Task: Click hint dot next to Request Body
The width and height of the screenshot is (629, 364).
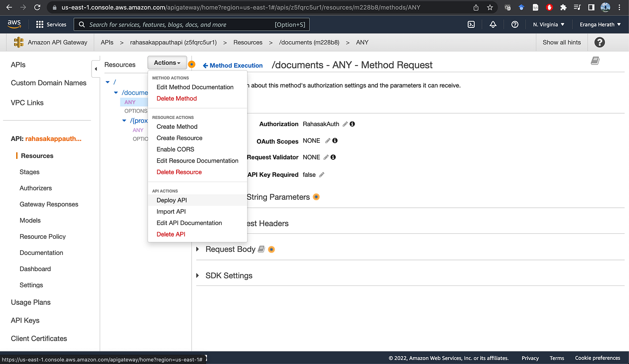Action: pyautogui.click(x=271, y=249)
